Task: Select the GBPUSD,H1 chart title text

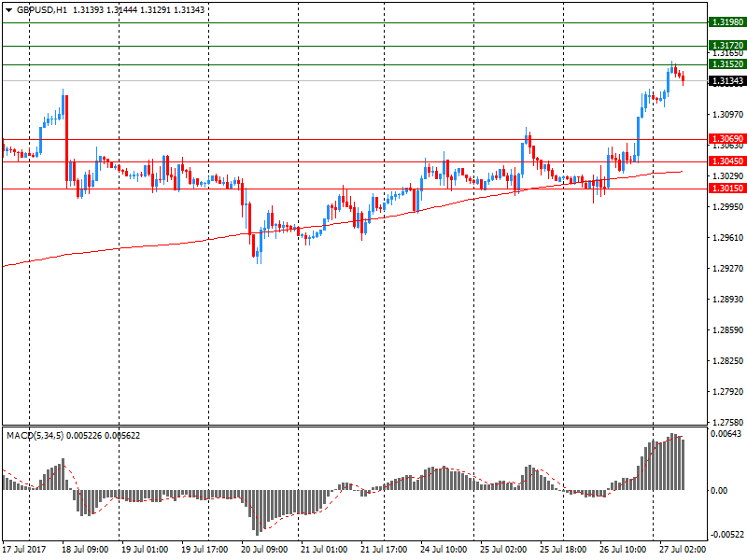Action: (42, 10)
